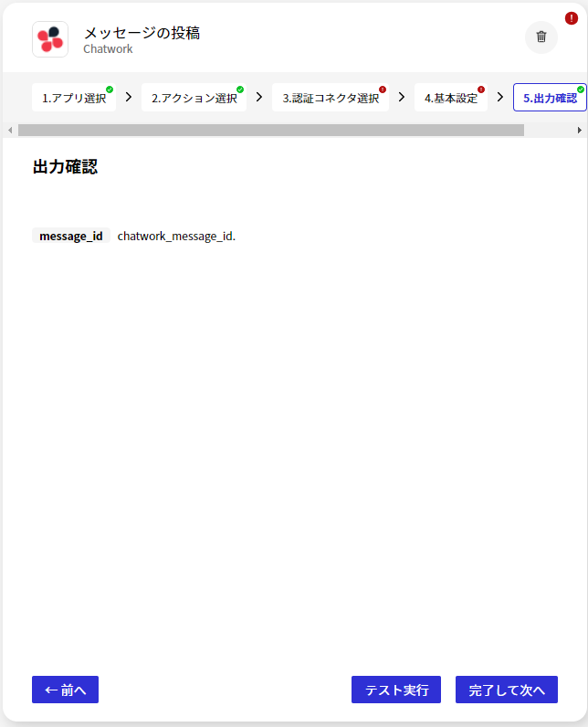Click the メッセージの投稿 title
Image resolution: width=588 pixels, height=727 pixels.
(x=142, y=33)
